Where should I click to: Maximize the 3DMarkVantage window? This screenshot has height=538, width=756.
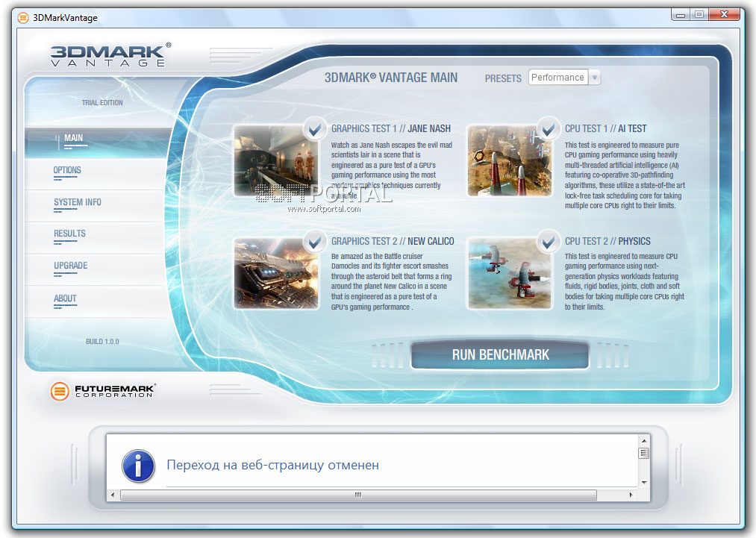(x=699, y=15)
